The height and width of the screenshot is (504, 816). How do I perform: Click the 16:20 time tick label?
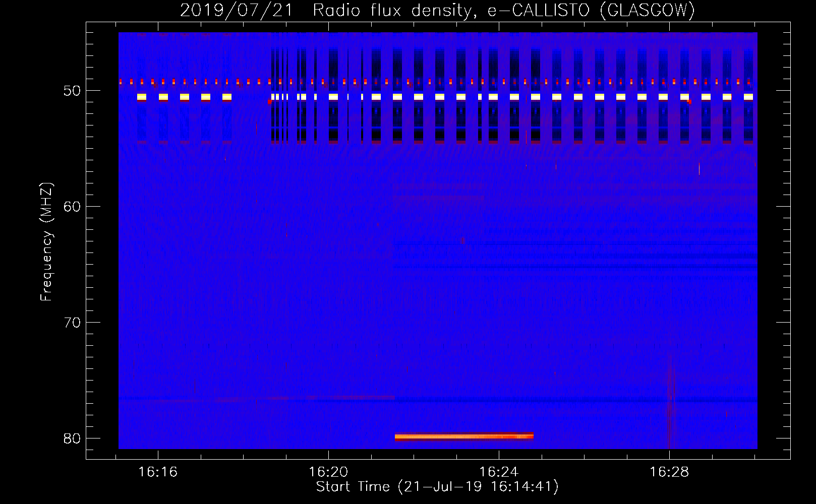328,472
